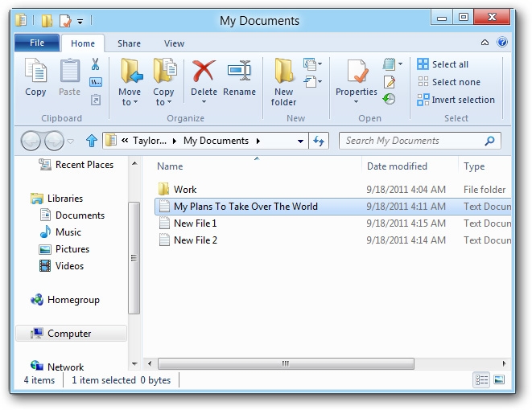Image resolution: width=532 pixels, height=410 pixels.
Task: Click Select all
Action: (x=443, y=64)
